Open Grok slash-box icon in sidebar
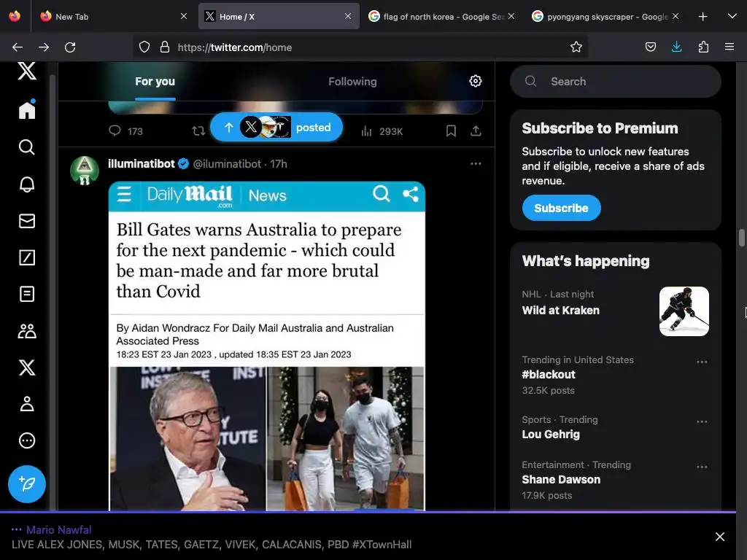747x560 pixels. [27, 257]
